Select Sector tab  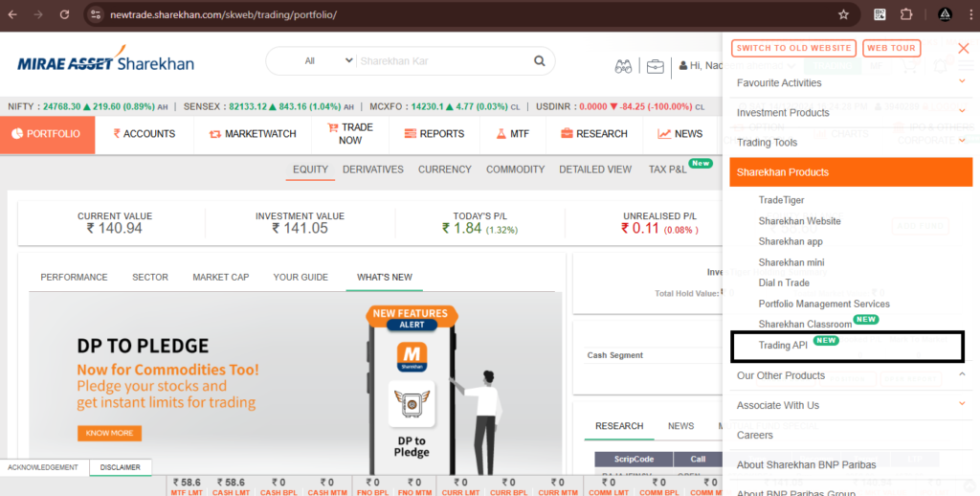coord(150,277)
